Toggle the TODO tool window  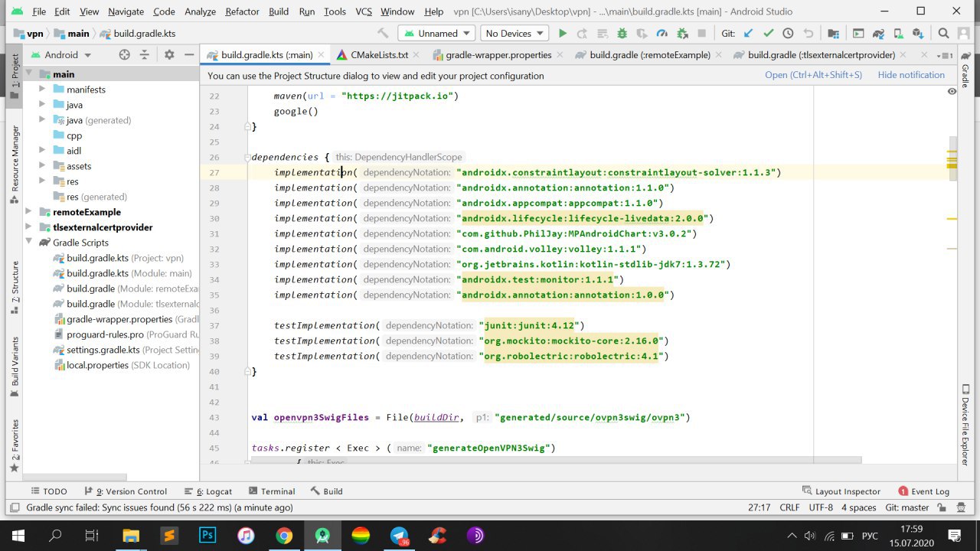(x=48, y=491)
